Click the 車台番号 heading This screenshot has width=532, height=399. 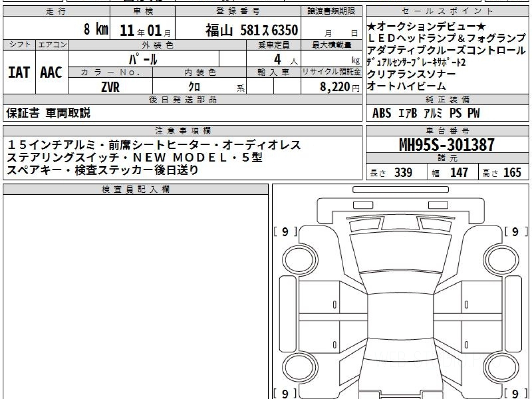pos(447,130)
